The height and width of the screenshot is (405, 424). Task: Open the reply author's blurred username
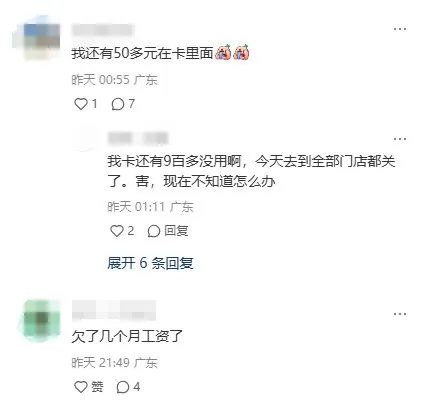(138, 138)
